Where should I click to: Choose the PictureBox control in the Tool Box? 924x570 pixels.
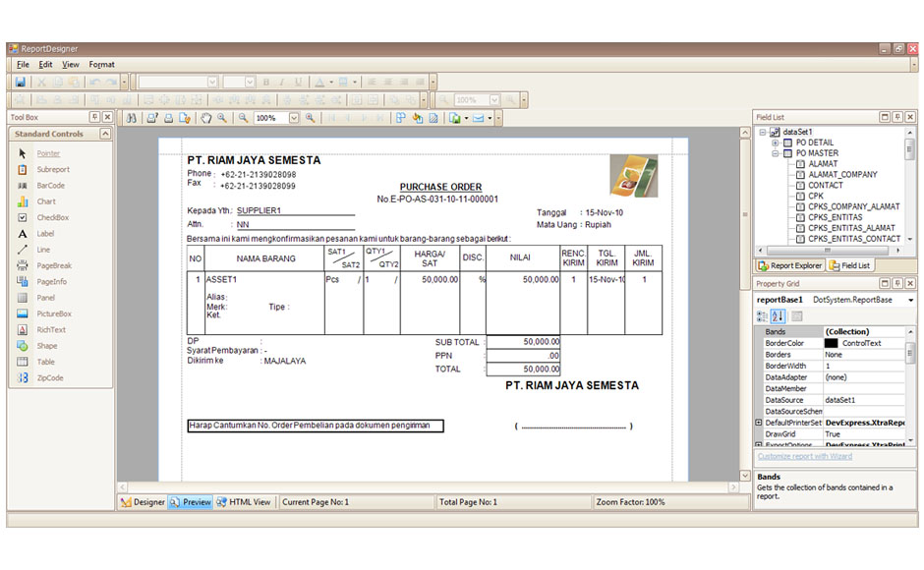click(53, 313)
